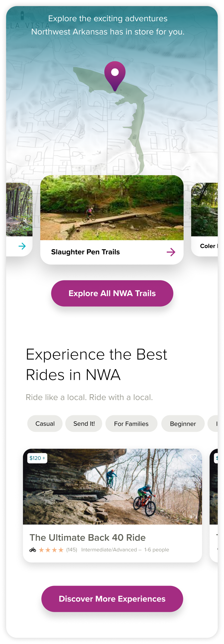The width and height of the screenshot is (224, 644).
Task: Open the Ultimate Back 40 Ride cave photo
Action: pos(112,487)
